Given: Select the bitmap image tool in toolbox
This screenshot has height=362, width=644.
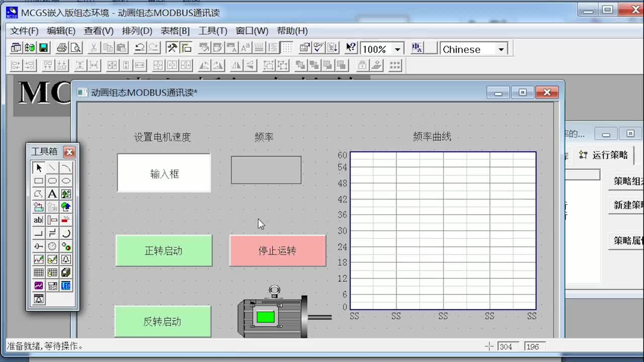Looking at the screenshot, I should pos(66,194).
